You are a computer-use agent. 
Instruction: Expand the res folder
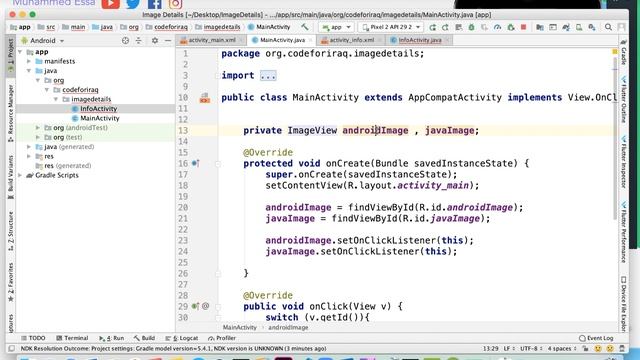(29, 156)
